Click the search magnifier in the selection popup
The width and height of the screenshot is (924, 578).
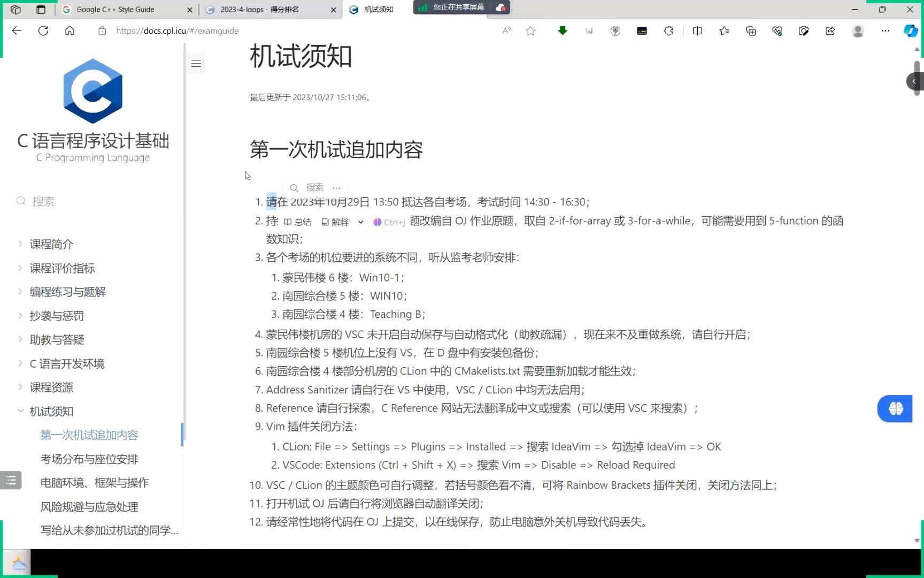[x=294, y=188]
